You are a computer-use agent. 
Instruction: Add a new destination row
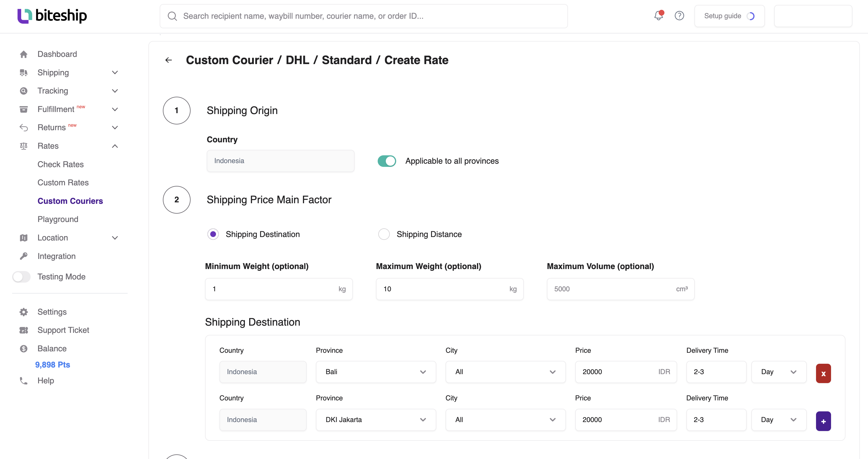823,421
